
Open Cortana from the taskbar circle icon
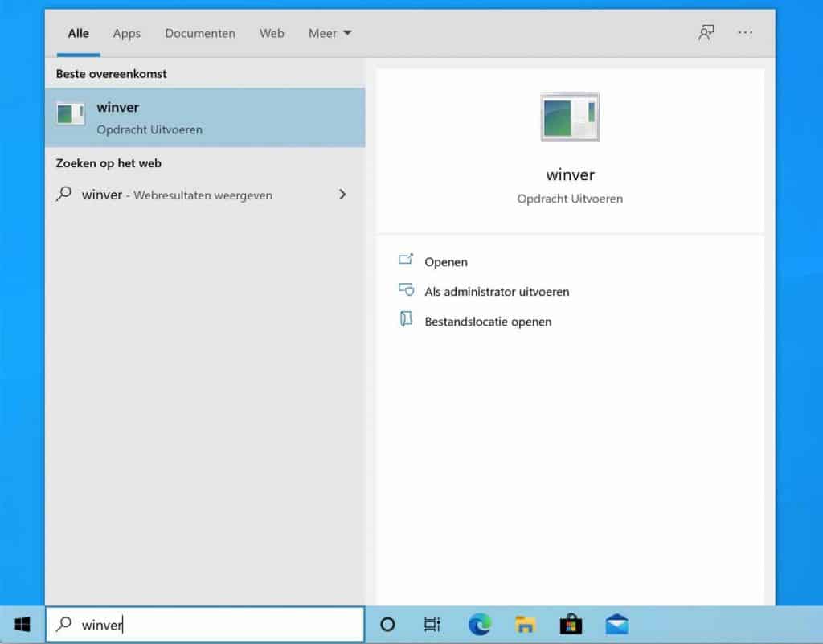387,625
